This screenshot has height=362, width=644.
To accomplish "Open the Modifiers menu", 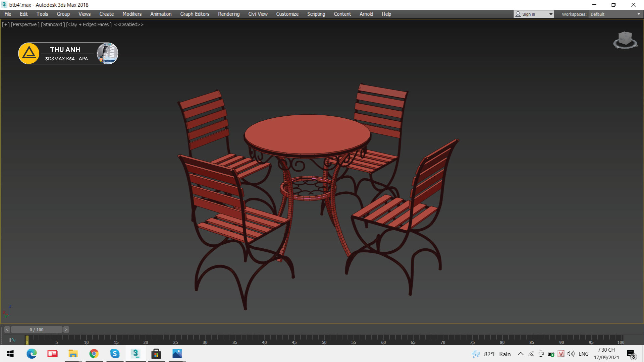I will coord(132,14).
